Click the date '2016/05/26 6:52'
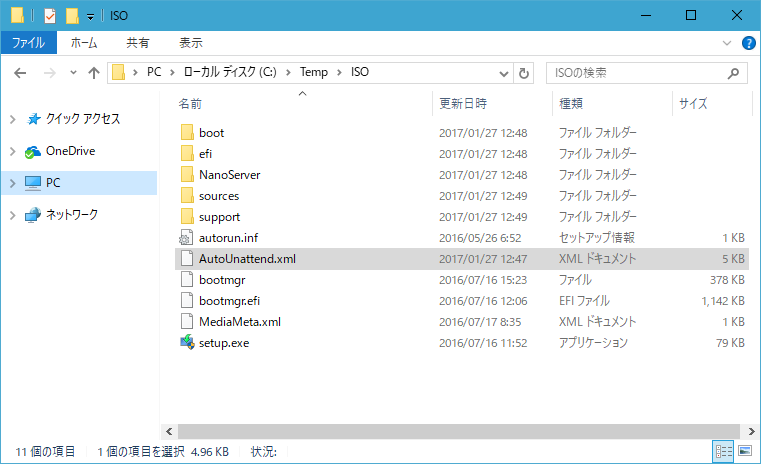This screenshot has width=761, height=464. (480, 238)
